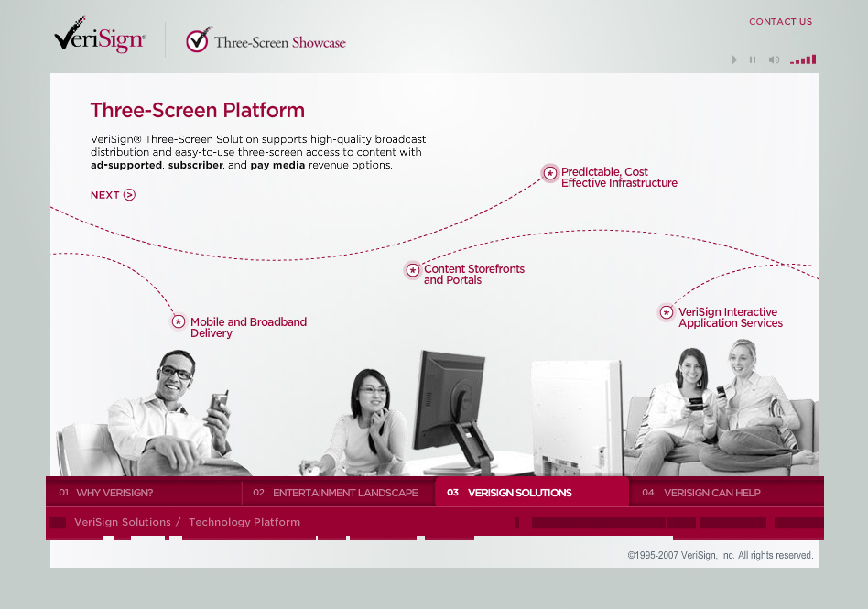Open Content Storefronts and Portals label
Screen dimensions: 868x609
(474, 274)
